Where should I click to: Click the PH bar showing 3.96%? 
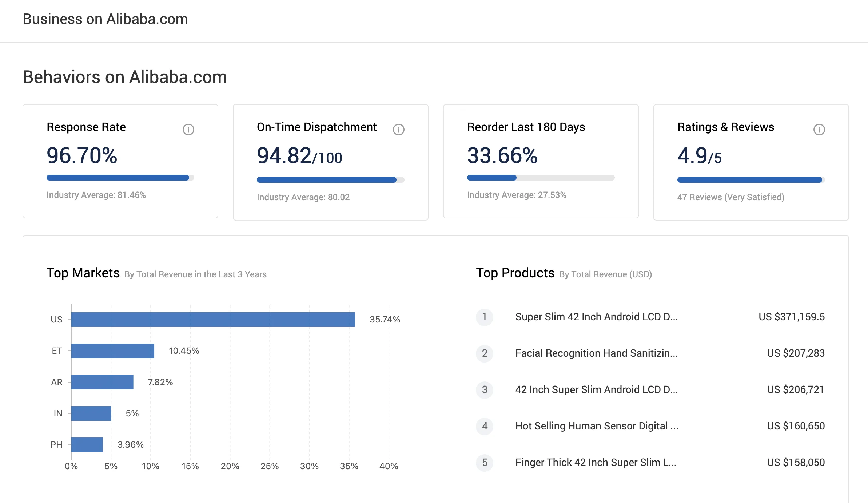pos(87,444)
